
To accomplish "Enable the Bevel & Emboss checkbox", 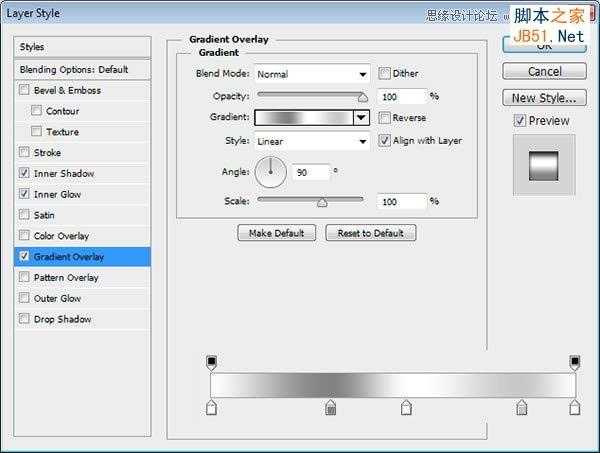I will click(24, 90).
